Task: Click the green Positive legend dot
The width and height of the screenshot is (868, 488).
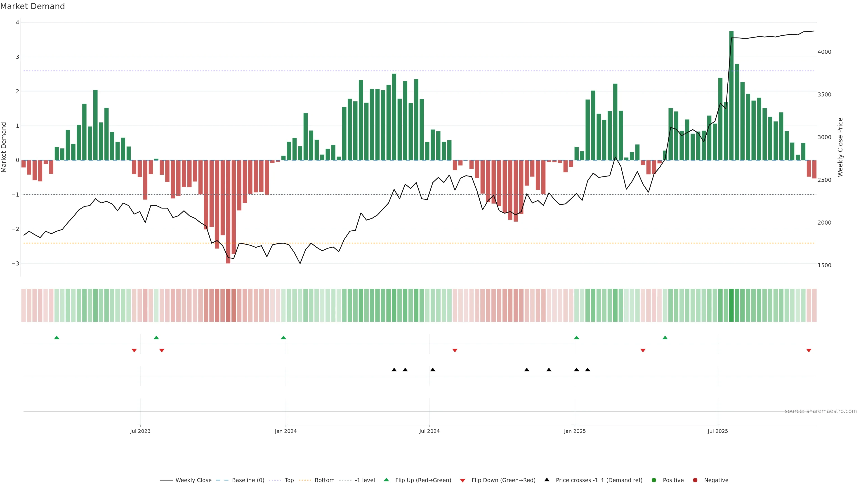Action: click(654, 480)
